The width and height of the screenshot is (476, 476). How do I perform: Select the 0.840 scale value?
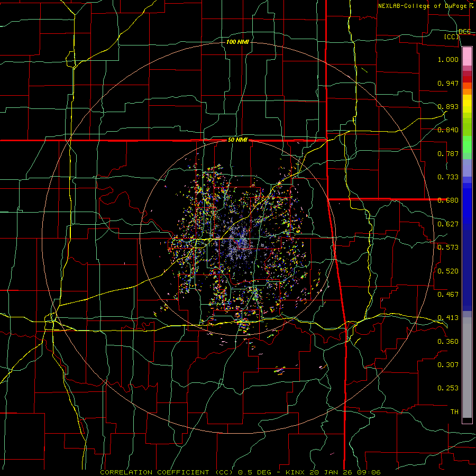[x=448, y=130]
